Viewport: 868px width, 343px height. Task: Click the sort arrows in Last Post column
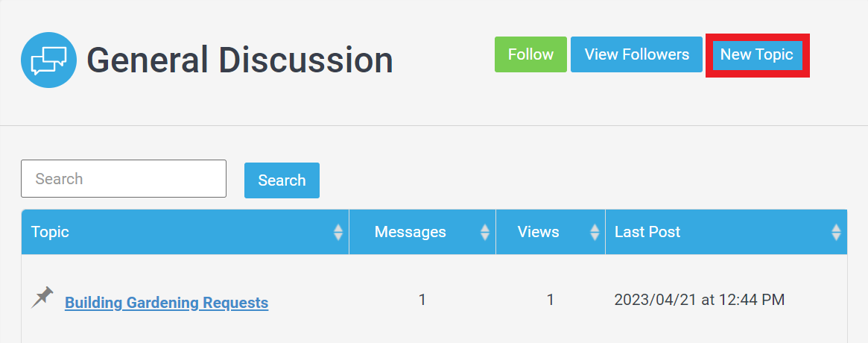click(837, 232)
